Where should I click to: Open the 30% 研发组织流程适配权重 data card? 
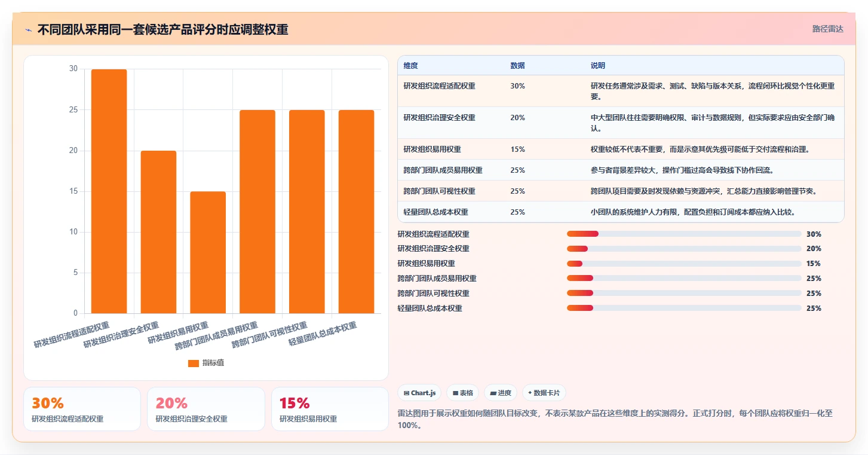pyautogui.click(x=82, y=409)
